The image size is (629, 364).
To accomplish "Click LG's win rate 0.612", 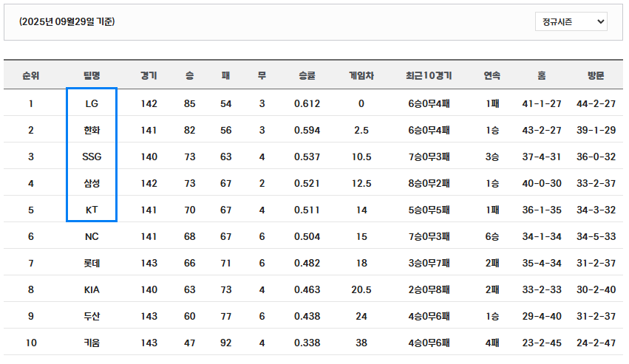I will point(307,104).
